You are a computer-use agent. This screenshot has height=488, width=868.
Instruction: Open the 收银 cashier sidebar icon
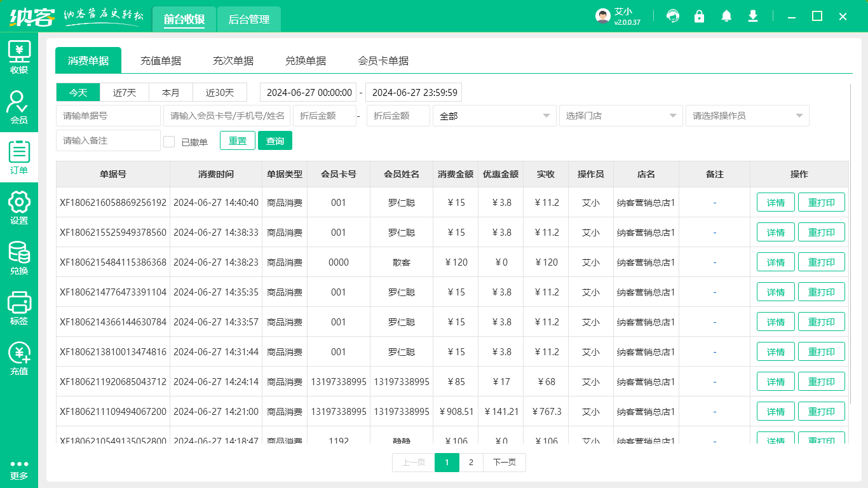click(19, 58)
